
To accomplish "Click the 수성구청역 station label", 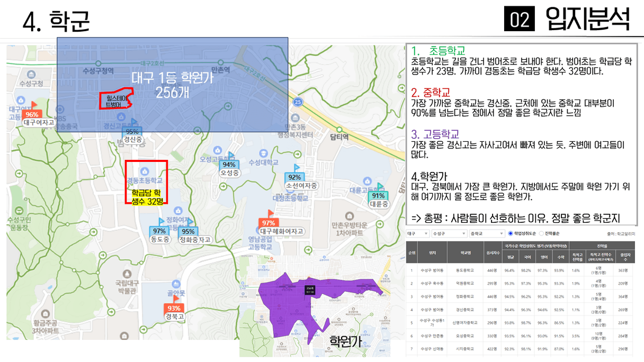I will (x=99, y=70).
